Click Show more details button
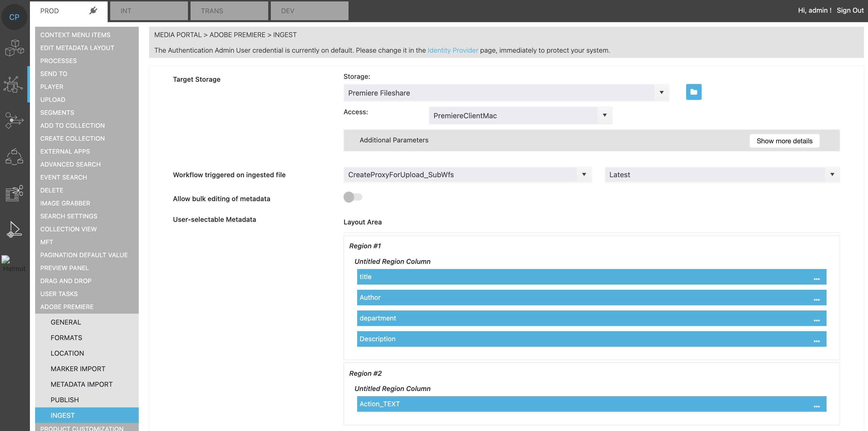 784,141
